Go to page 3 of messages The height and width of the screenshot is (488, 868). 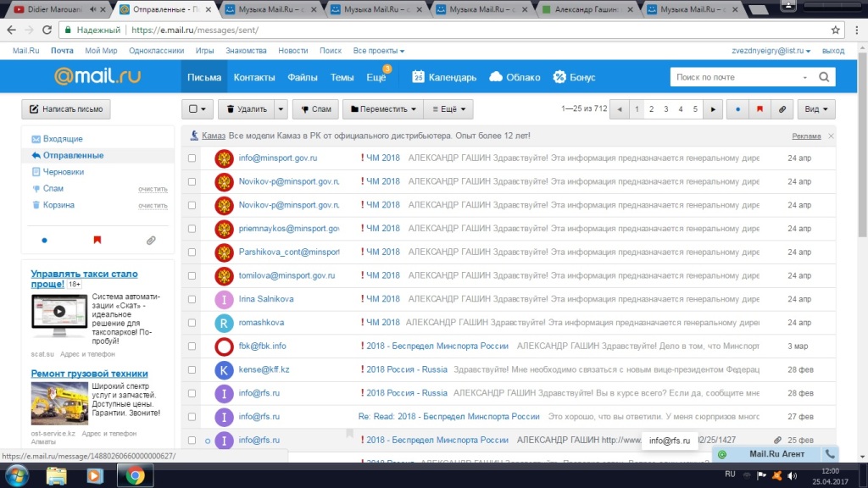(x=666, y=109)
